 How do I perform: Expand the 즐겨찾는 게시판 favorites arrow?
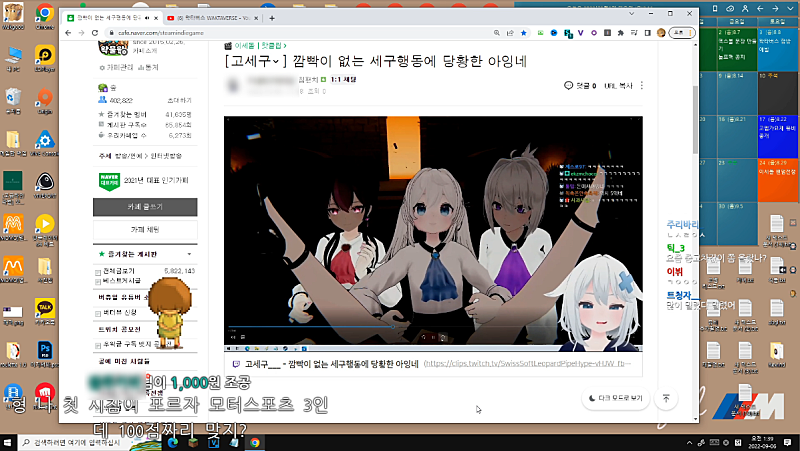[x=189, y=254]
